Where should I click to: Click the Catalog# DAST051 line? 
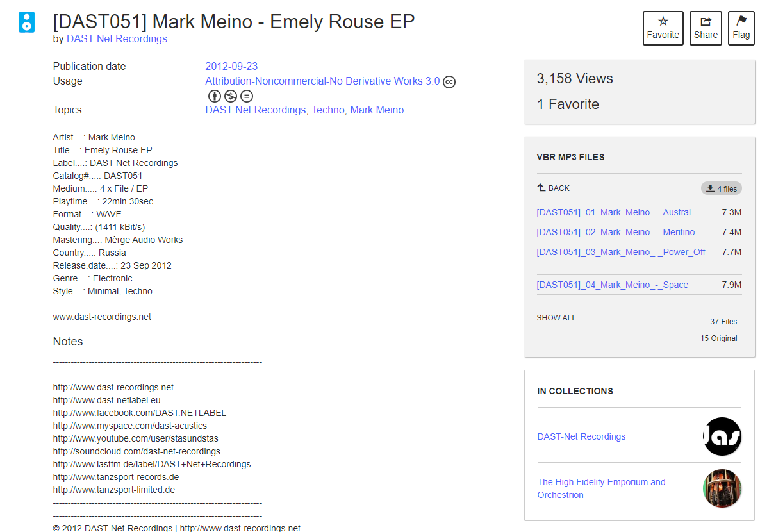(x=97, y=176)
